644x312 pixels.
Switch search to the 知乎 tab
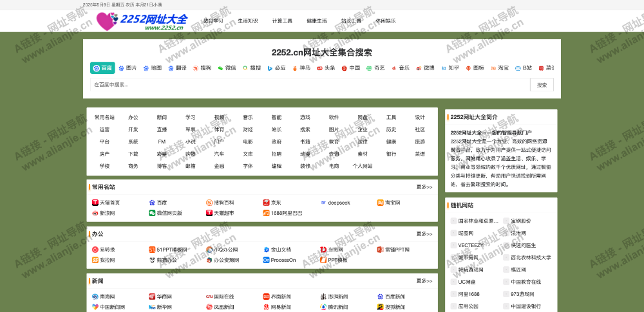[451, 68]
